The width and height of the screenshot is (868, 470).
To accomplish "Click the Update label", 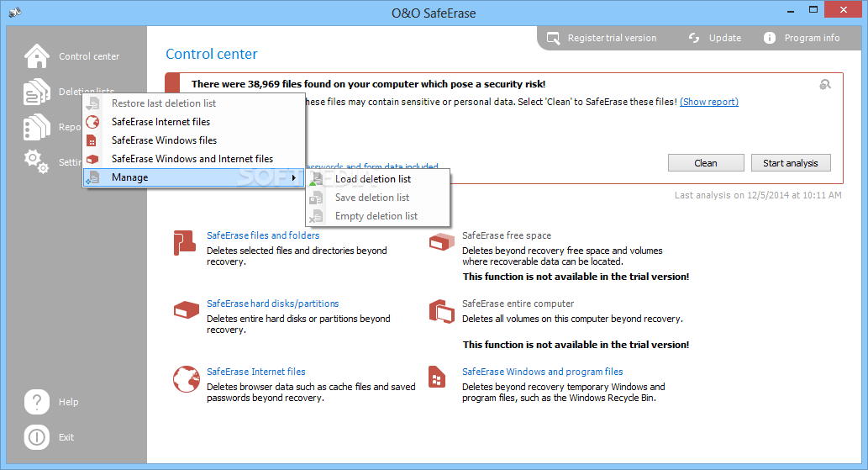I will (725, 38).
